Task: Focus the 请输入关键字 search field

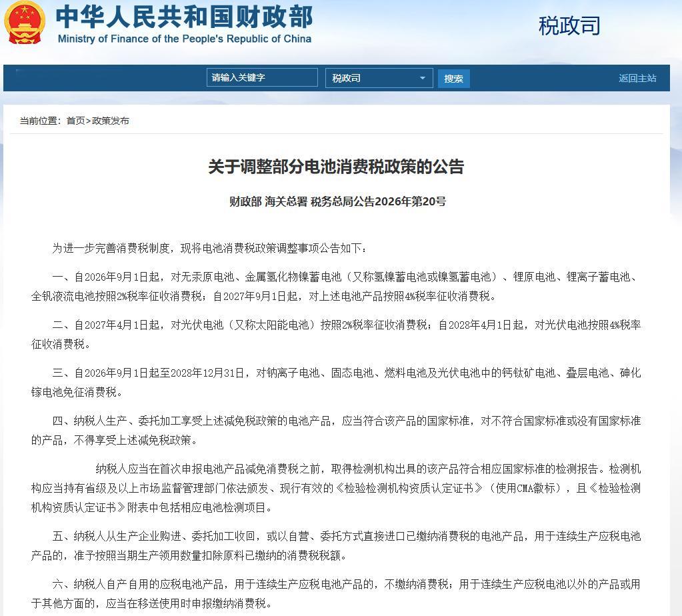Action: [262, 77]
